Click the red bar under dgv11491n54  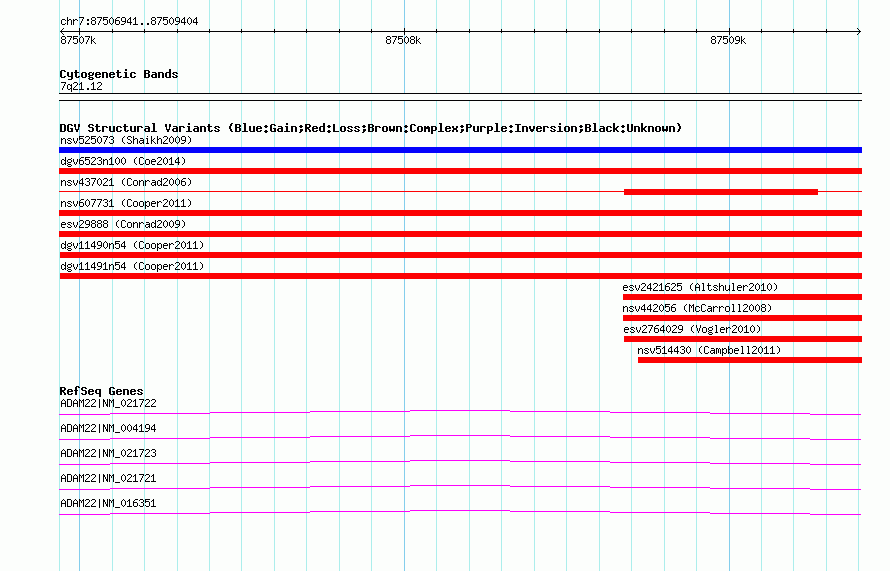tap(460, 276)
